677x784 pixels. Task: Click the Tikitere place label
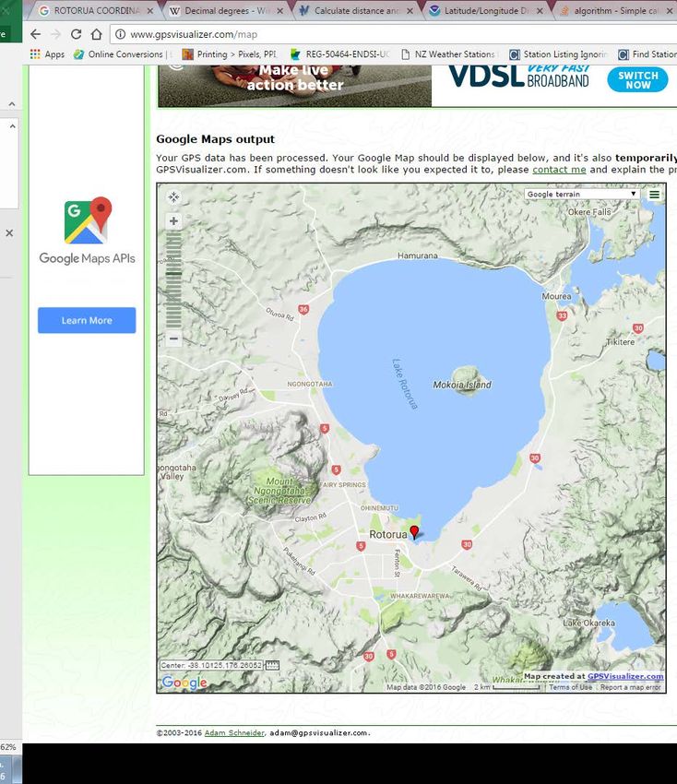pos(620,342)
